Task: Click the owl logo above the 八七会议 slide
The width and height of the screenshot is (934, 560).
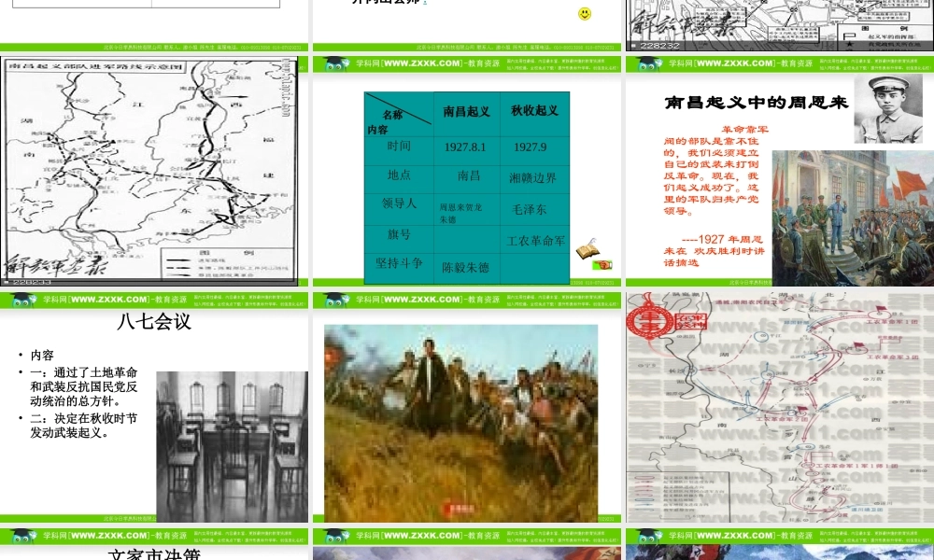Action: point(23,300)
